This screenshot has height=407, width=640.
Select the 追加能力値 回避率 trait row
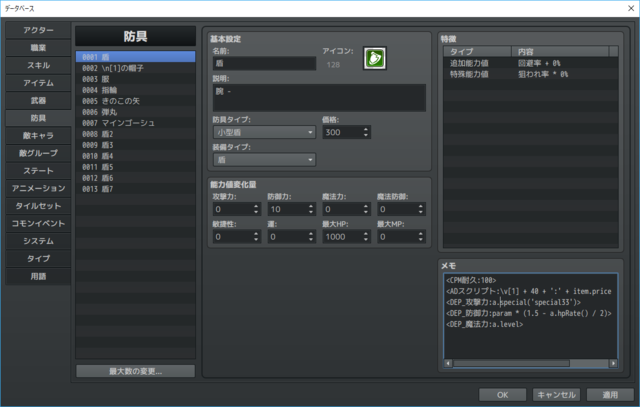pyautogui.click(x=531, y=63)
